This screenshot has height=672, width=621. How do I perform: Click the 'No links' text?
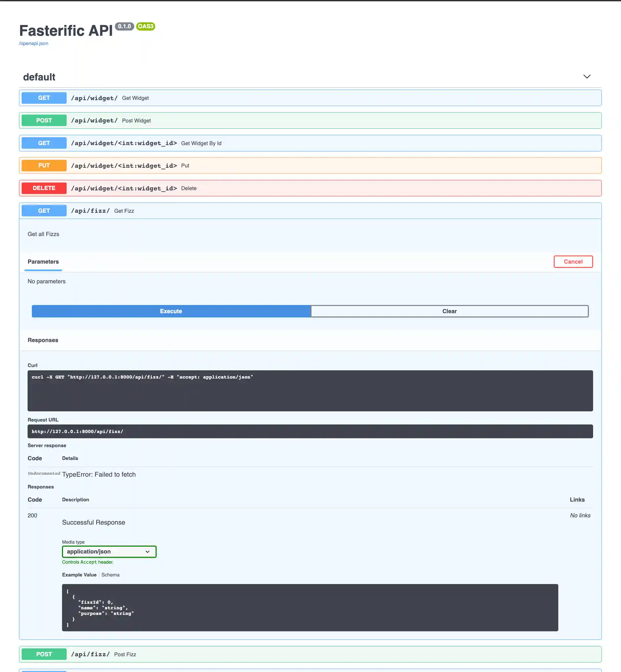pyautogui.click(x=580, y=515)
